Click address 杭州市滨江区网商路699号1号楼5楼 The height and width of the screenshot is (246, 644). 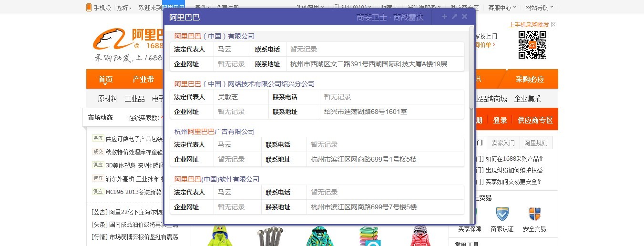point(364,159)
